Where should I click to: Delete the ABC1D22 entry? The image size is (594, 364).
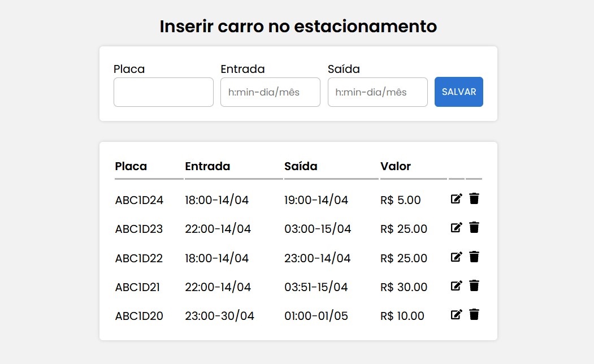point(474,257)
